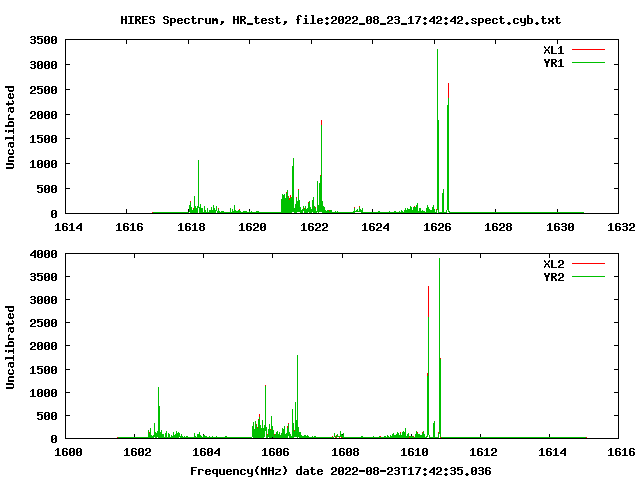640x480 pixels.
Task: Click the red-tipped peak right of 1626 MHz
Action: click(448, 147)
